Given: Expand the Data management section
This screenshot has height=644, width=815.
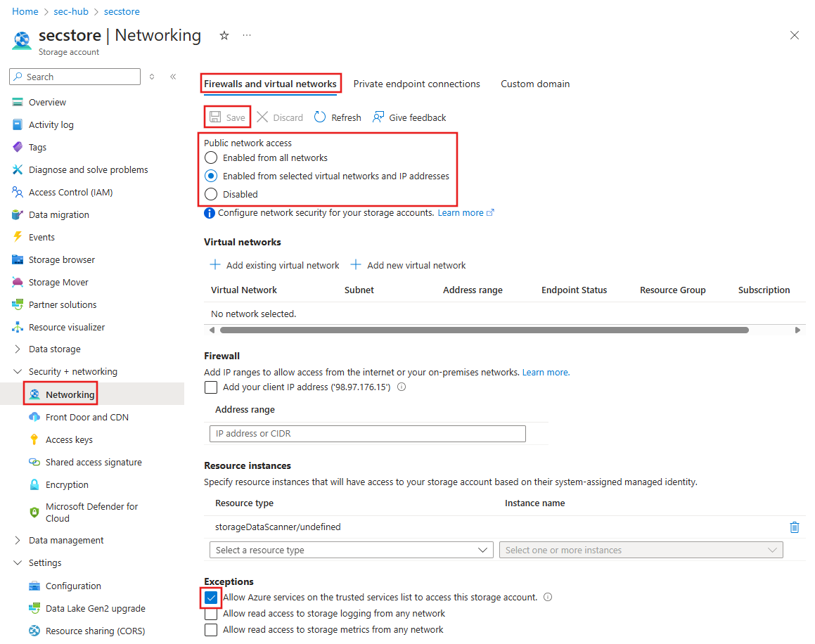Looking at the screenshot, I should [18, 541].
